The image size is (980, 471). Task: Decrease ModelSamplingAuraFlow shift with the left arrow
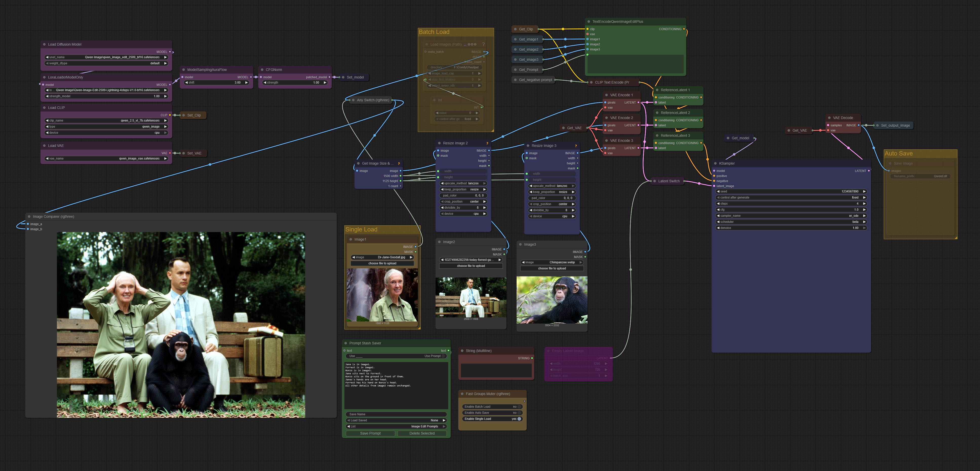pyautogui.click(x=186, y=83)
